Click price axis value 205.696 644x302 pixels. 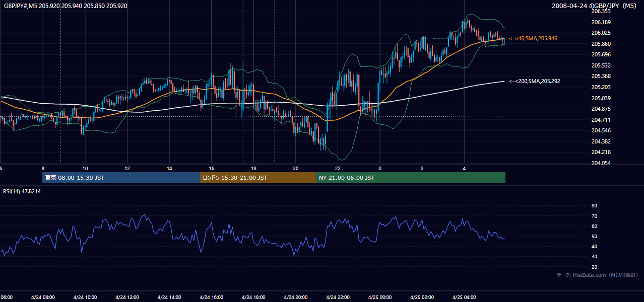pyautogui.click(x=601, y=54)
